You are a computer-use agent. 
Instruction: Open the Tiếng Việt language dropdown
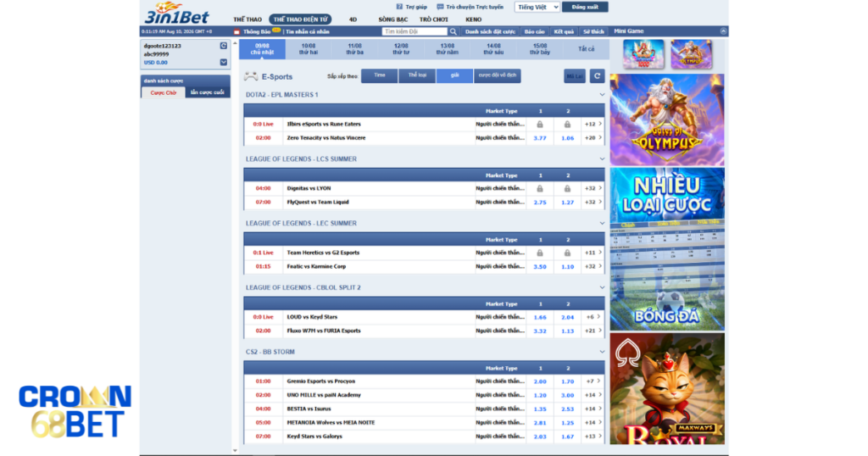tap(537, 7)
